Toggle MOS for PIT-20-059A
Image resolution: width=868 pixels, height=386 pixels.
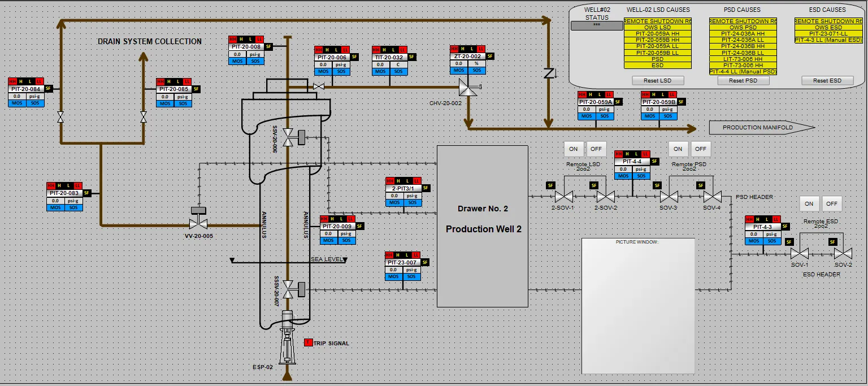point(587,116)
